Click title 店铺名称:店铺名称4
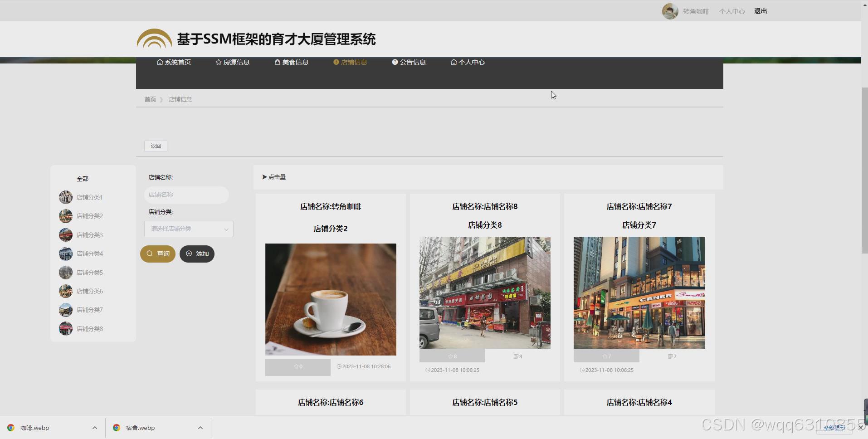 pos(639,403)
